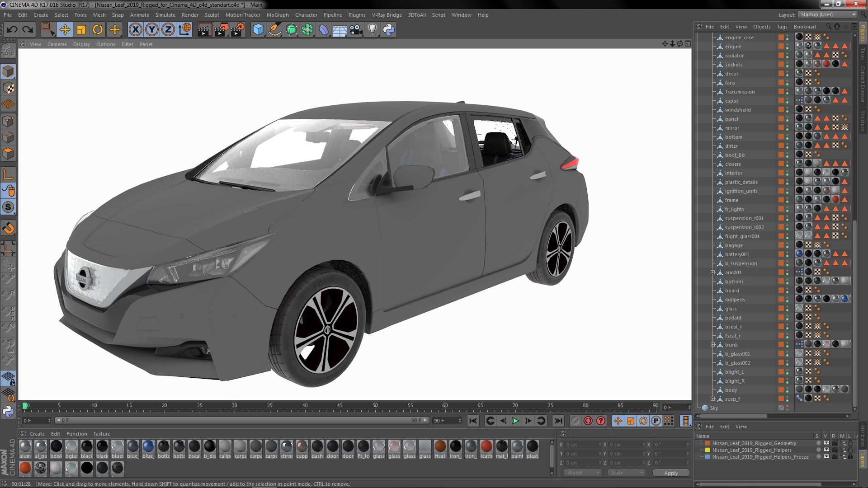Click the end frame 90 F stepper
868x488 pixels.
(460, 421)
